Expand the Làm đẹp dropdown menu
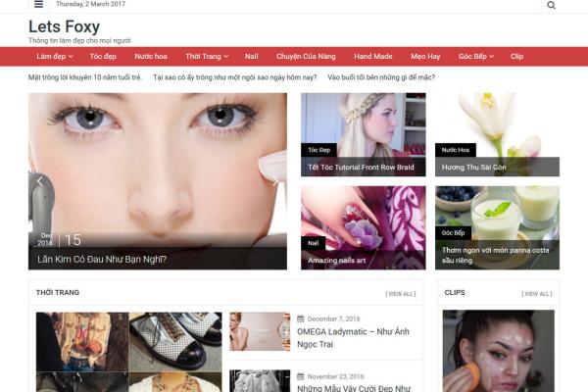588x392 pixels. (55, 56)
